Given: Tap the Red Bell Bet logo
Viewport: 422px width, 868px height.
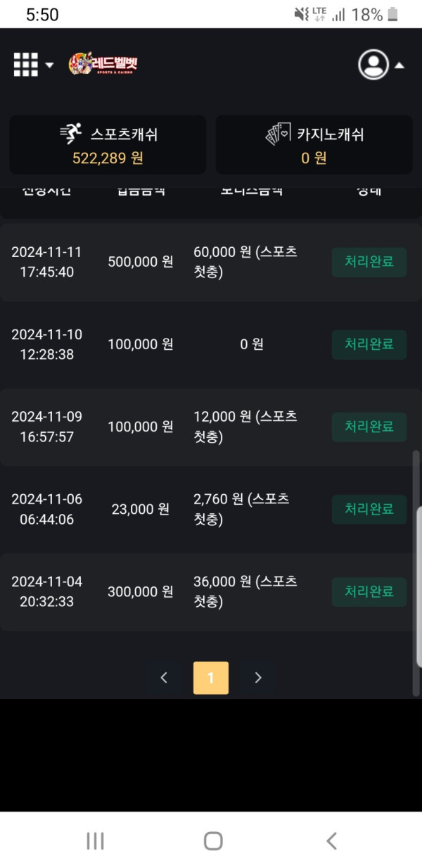Looking at the screenshot, I should coord(103,65).
